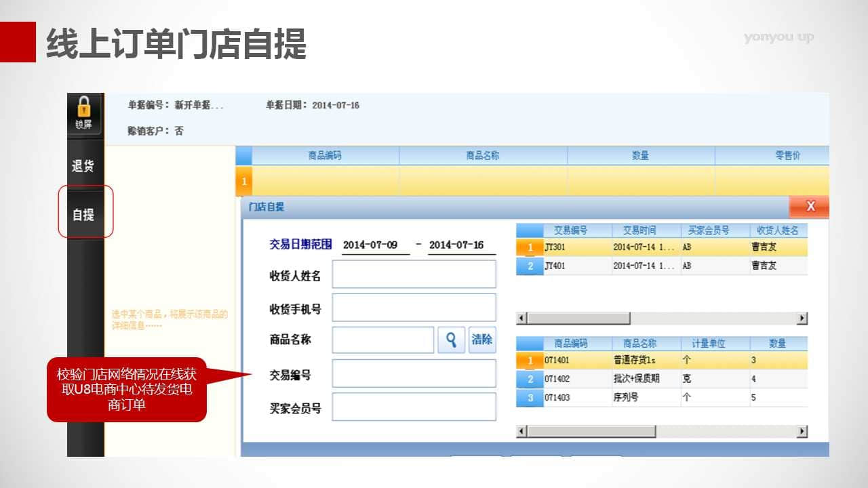This screenshot has width=868, height=488.
Task: Select transaction row JT401
Action: 576,266
